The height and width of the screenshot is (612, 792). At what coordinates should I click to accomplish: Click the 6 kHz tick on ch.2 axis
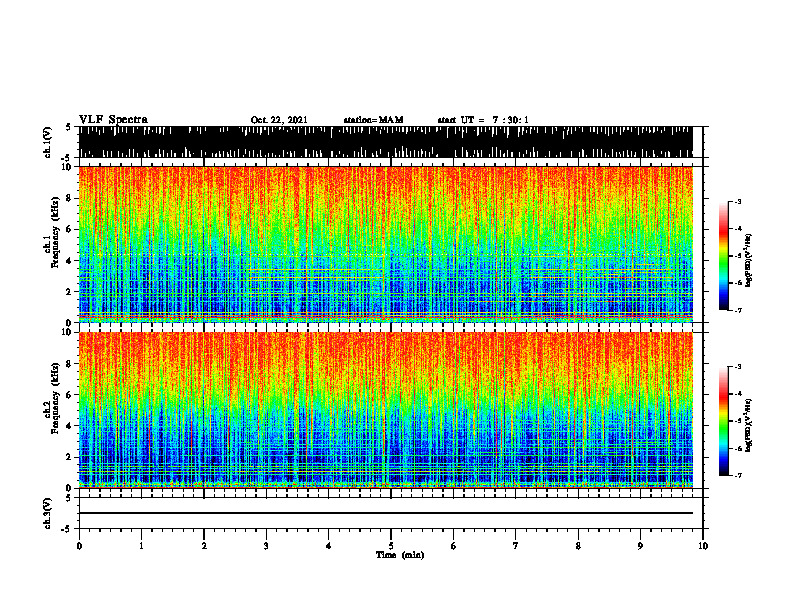point(70,395)
